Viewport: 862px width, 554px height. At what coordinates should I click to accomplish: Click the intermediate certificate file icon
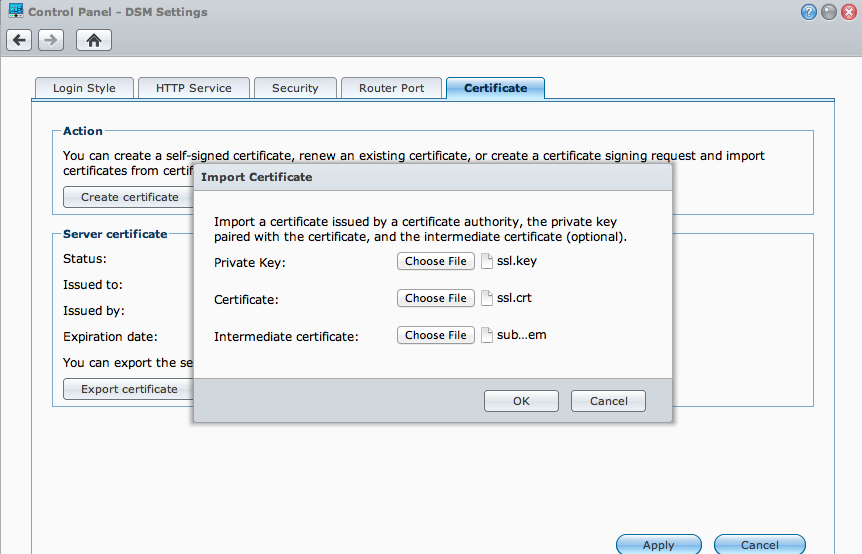[487, 335]
